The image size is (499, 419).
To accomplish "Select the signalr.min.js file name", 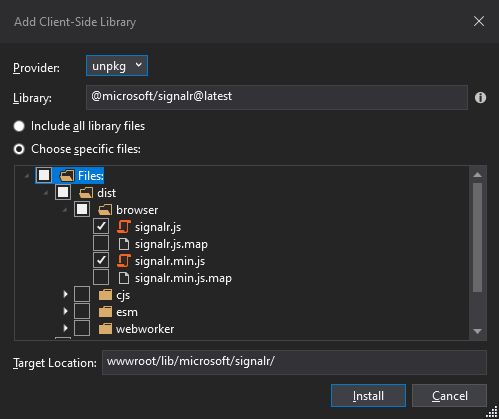I will 170,261.
